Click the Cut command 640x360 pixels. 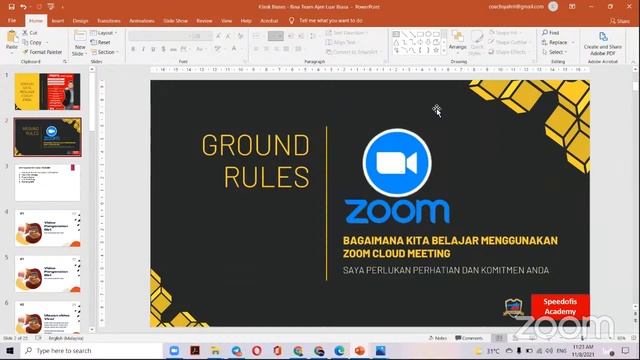pos(30,33)
